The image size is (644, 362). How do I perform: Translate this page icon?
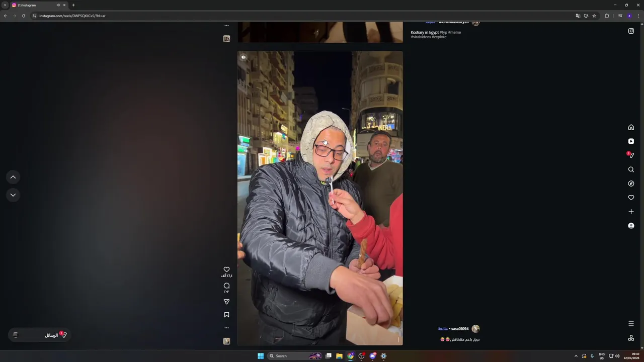(578, 16)
